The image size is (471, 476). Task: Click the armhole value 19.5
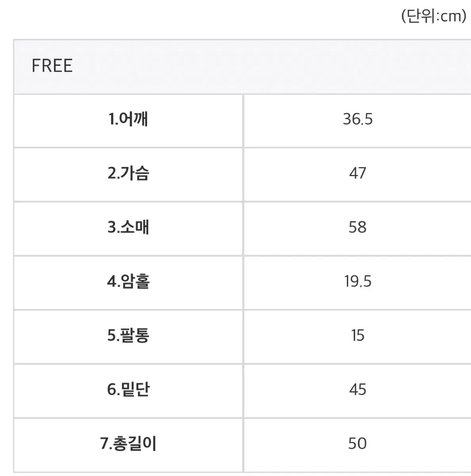tap(358, 282)
